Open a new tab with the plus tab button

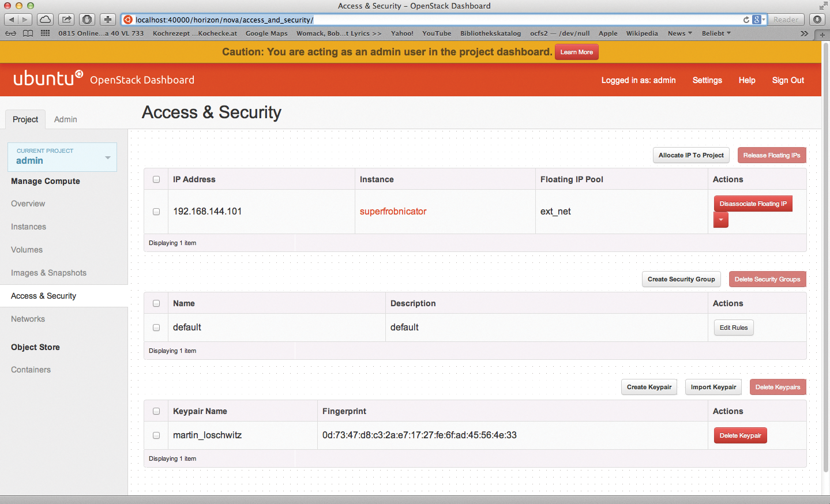pyautogui.click(x=823, y=35)
